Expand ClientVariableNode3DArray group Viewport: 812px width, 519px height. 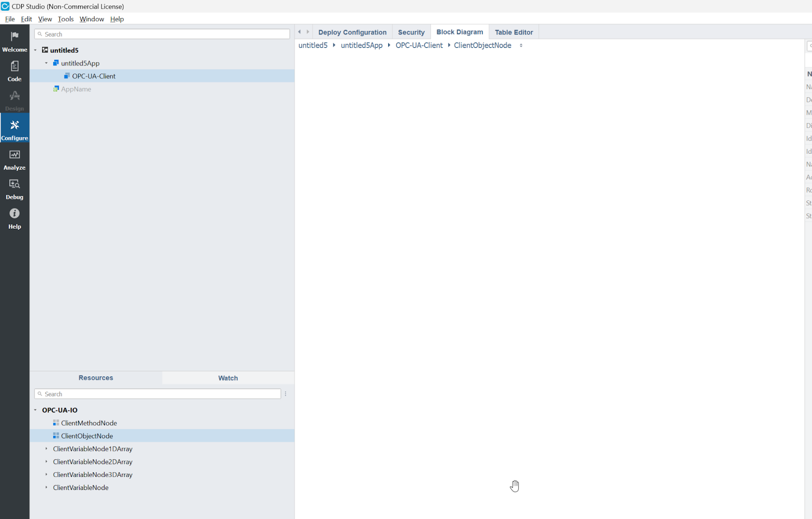coord(46,474)
